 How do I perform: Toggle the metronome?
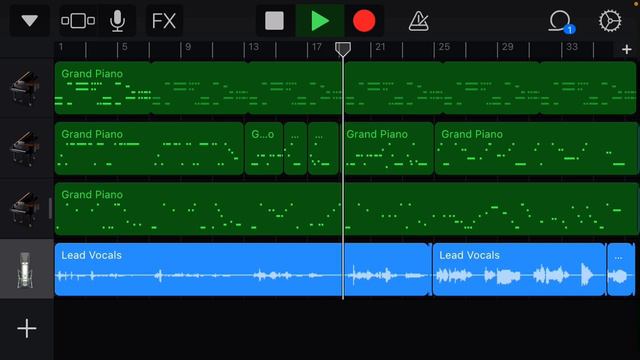[418, 21]
